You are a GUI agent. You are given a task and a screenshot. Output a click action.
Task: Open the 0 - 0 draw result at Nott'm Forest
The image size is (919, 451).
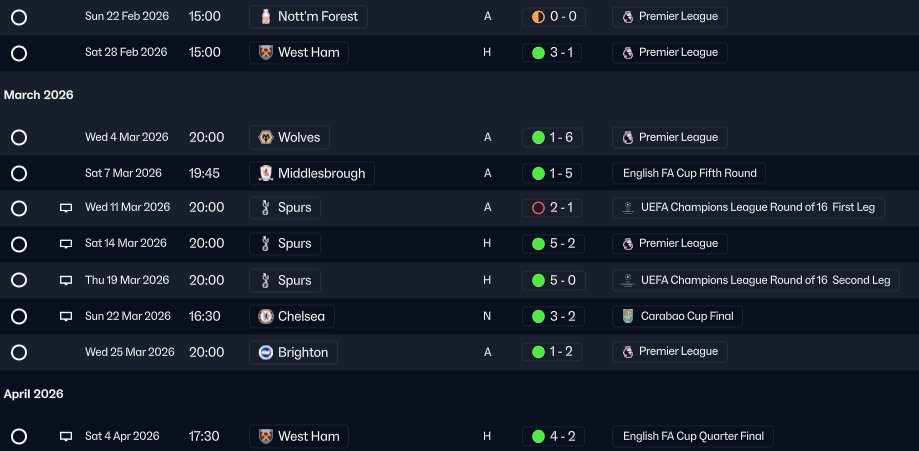point(553,16)
